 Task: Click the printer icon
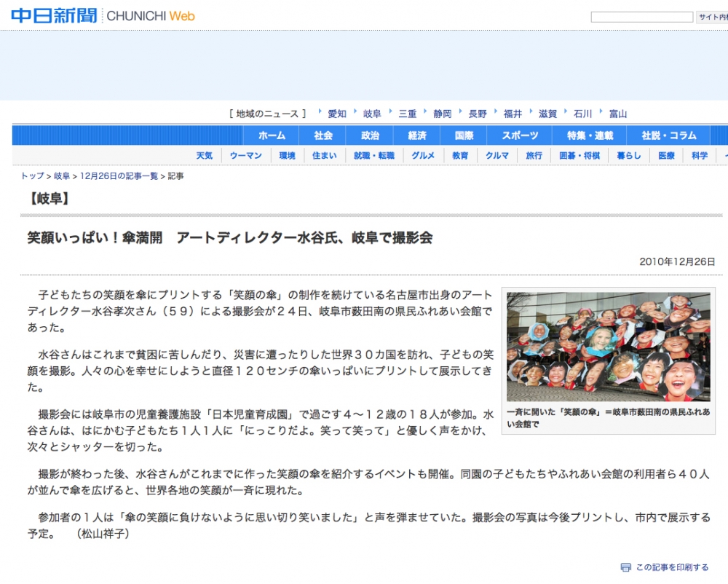626,567
